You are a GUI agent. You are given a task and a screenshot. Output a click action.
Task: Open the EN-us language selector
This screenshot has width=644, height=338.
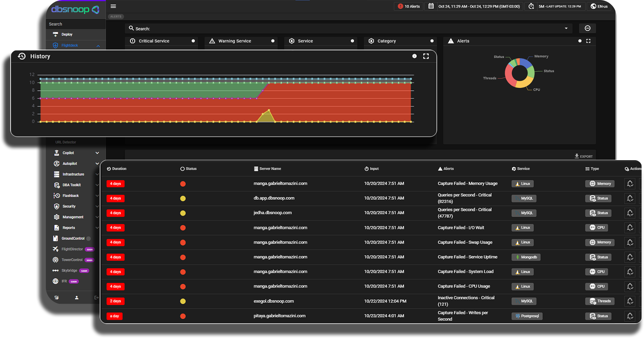point(599,6)
